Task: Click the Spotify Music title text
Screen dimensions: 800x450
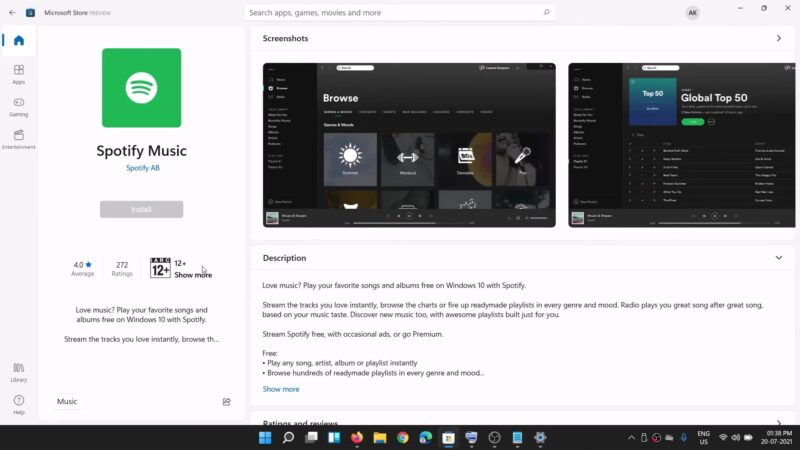Action: point(141,151)
